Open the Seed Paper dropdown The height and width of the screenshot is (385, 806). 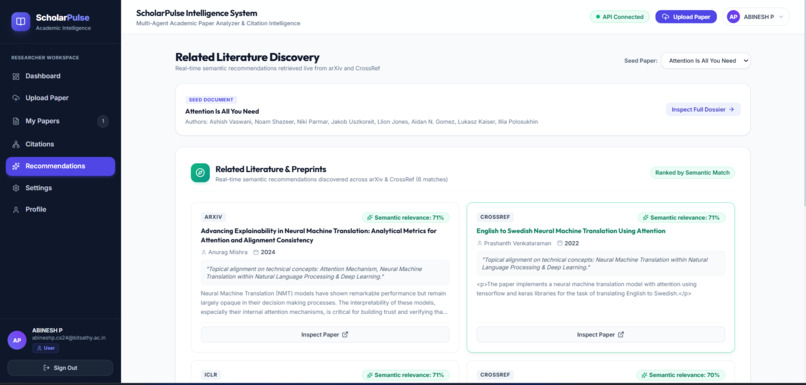click(x=706, y=61)
